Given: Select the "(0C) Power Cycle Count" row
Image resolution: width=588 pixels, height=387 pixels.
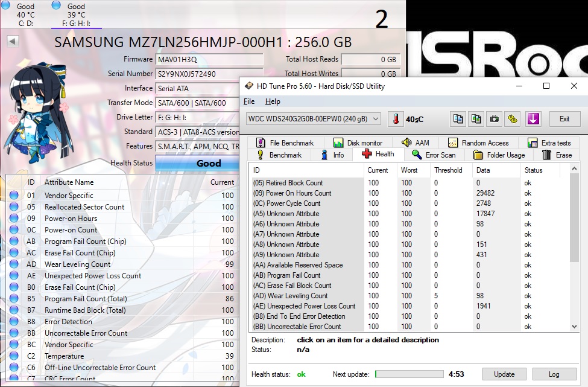Looking at the screenshot, I should click(x=409, y=203).
